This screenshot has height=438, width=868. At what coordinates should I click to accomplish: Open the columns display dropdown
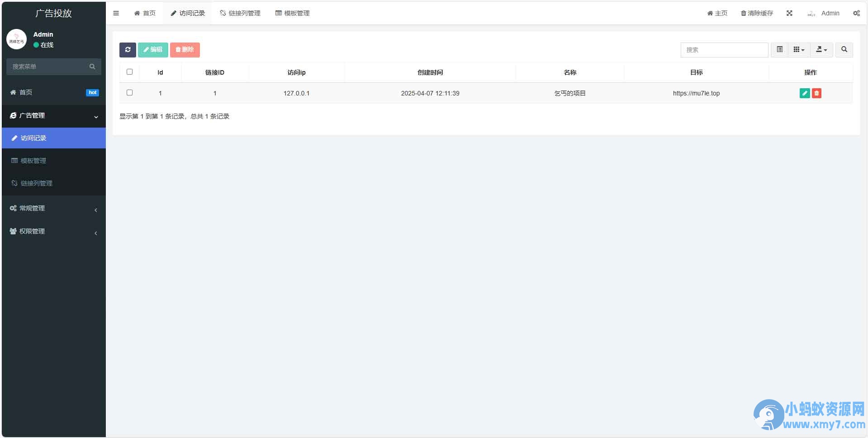pos(799,50)
